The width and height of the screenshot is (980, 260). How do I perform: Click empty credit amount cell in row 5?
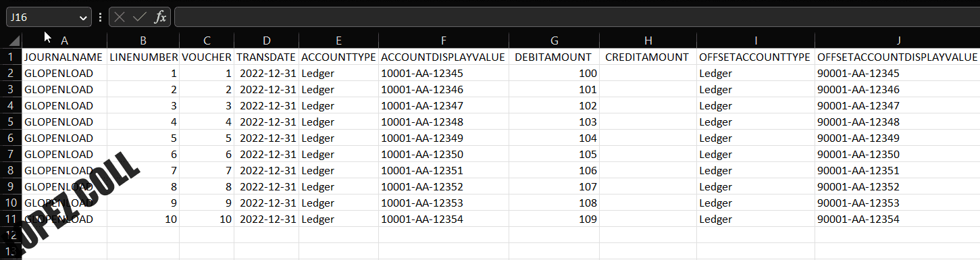[x=648, y=122]
